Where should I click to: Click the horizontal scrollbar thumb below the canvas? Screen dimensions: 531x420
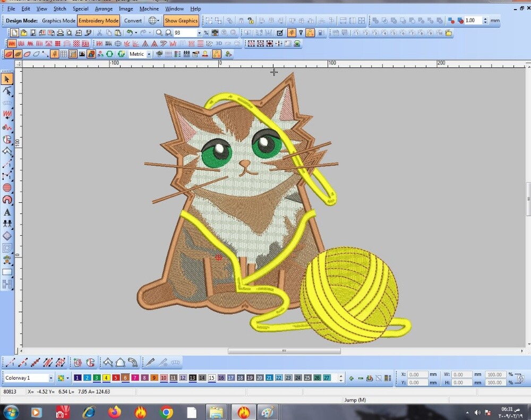(284, 352)
